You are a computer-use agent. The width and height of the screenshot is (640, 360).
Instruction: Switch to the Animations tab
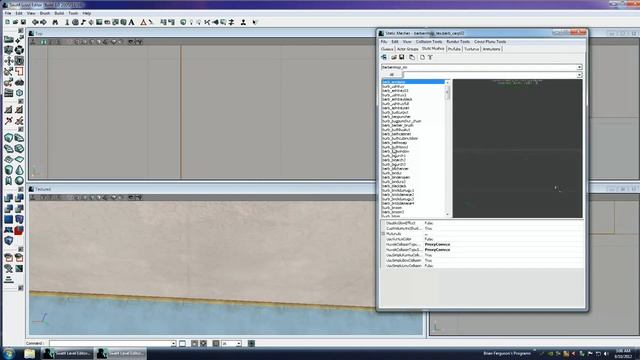[491, 49]
